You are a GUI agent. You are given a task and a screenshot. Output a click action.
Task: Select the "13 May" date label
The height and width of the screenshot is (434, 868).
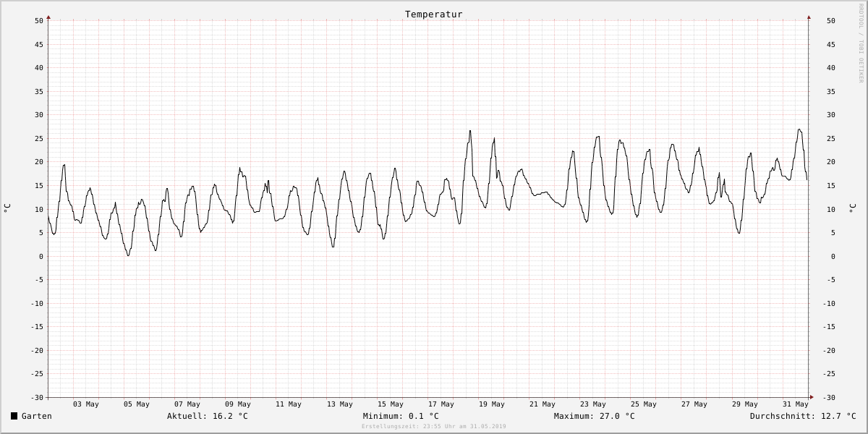pyautogui.click(x=340, y=404)
